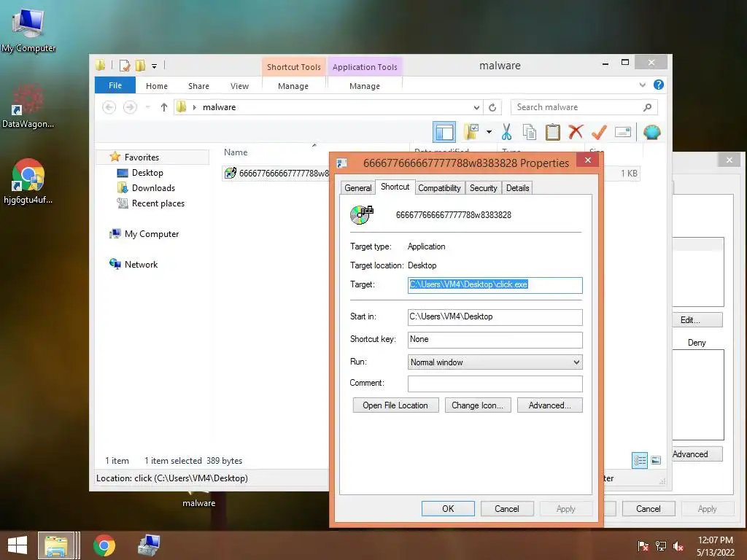Click the Rename icon in toolbar
747x560 pixels.
[x=623, y=132]
